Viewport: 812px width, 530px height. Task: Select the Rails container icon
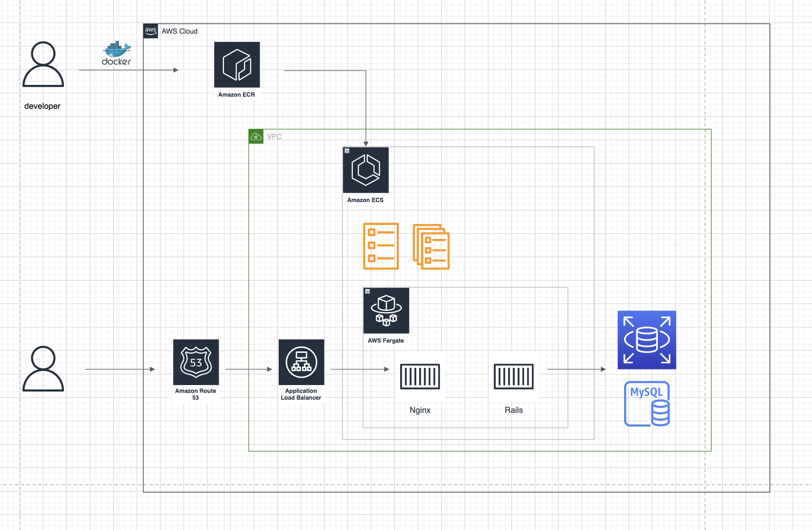(x=514, y=376)
